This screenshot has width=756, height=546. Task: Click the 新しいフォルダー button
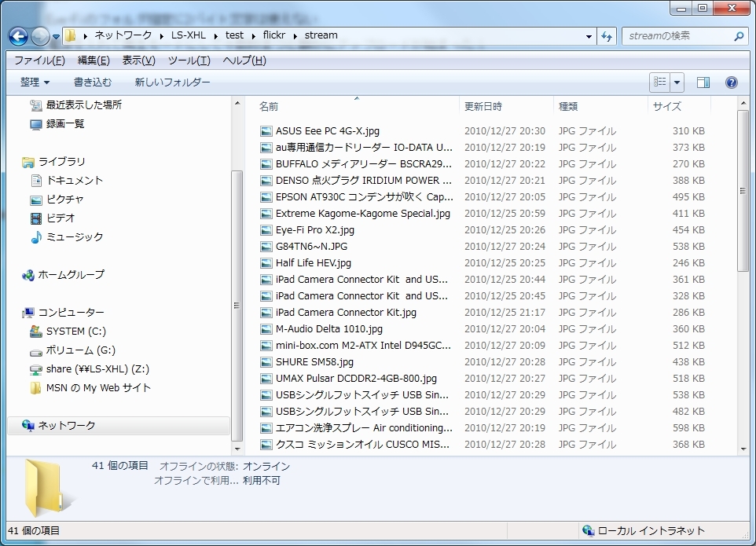(x=172, y=82)
